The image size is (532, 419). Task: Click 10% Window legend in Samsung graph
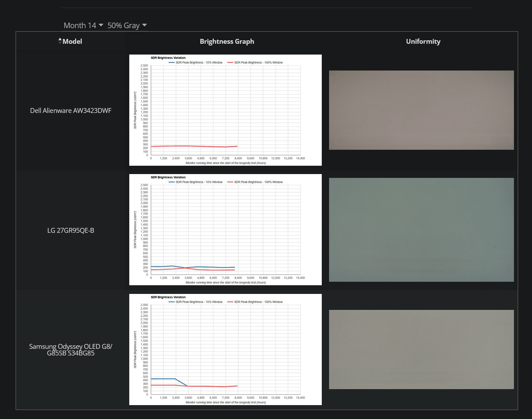pyautogui.click(x=196, y=302)
